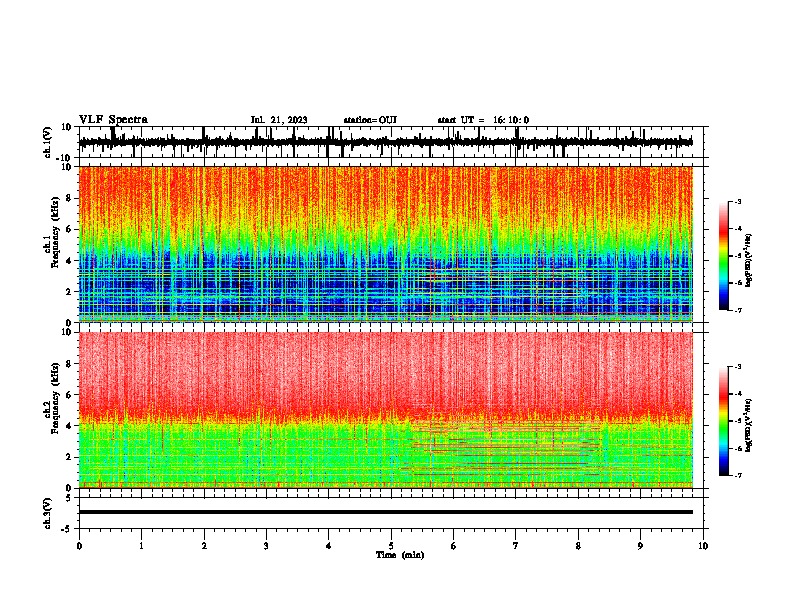Click the "4" kHz tick on ch.2 spectrogram axis
This screenshot has height=612, width=792.
(69, 426)
